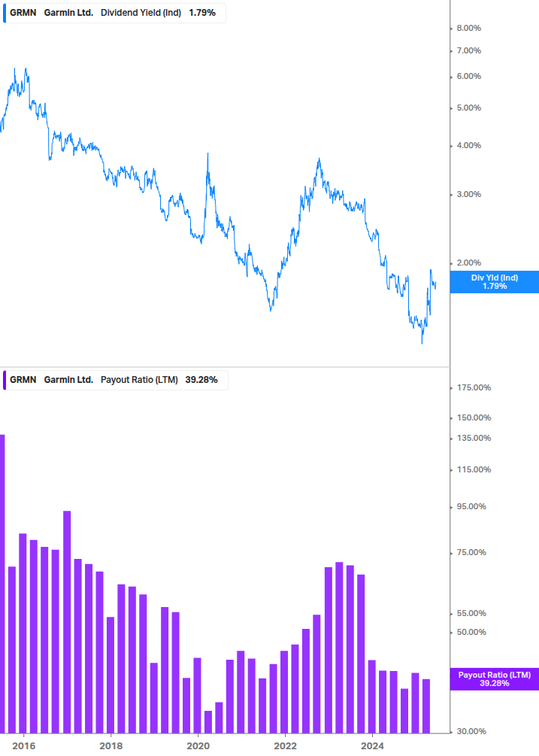Click the 2024 label on the time axis
The image size is (539, 756).
[372, 746]
